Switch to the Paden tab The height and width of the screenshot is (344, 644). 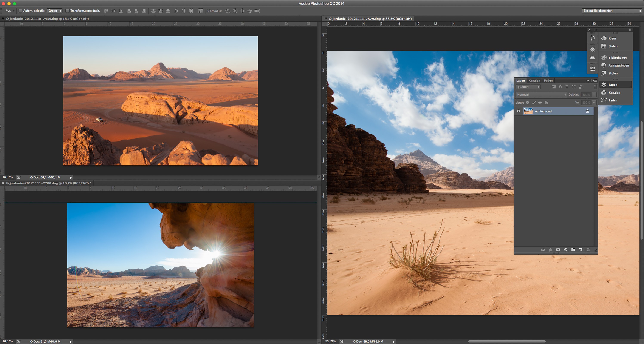click(548, 80)
